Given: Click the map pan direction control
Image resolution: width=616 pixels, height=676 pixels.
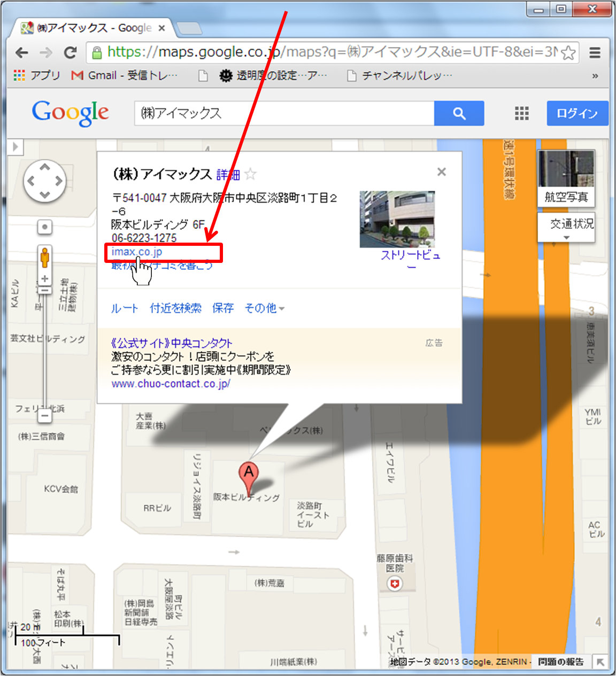Looking at the screenshot, I should click(45, 181).
